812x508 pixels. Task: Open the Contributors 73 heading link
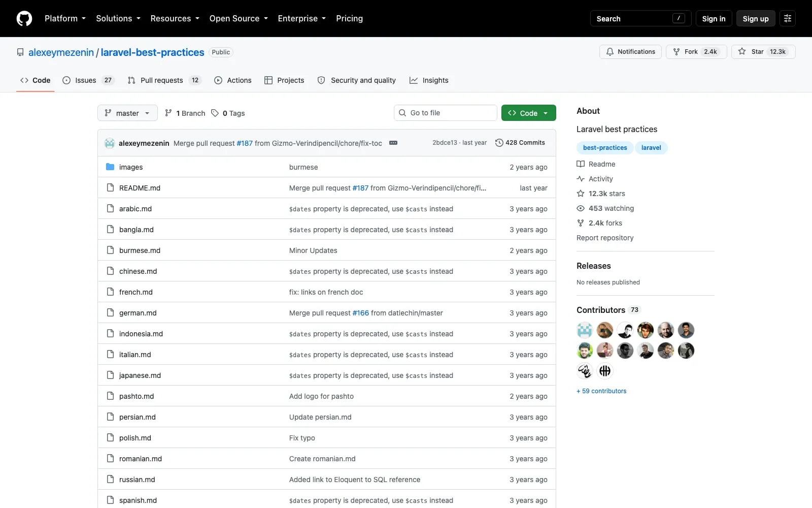tap(608, 310)
